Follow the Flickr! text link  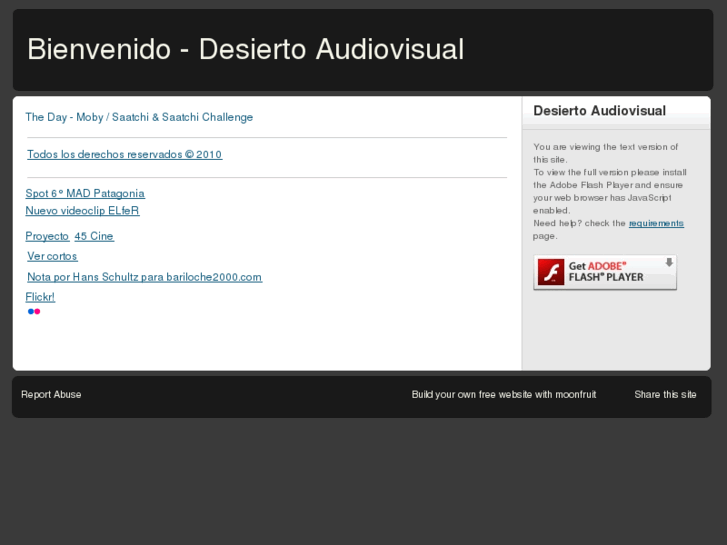coord(40,297)
